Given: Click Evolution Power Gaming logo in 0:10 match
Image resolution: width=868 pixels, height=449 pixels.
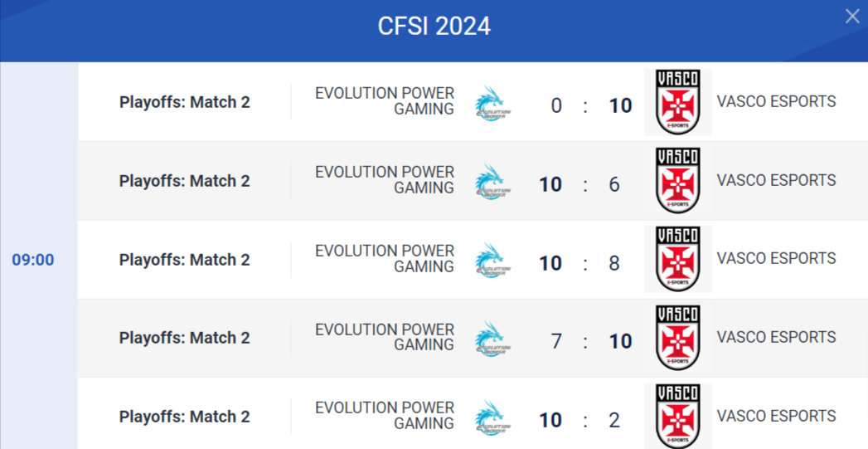Looking at the screenshot, I should pos(492,104).
